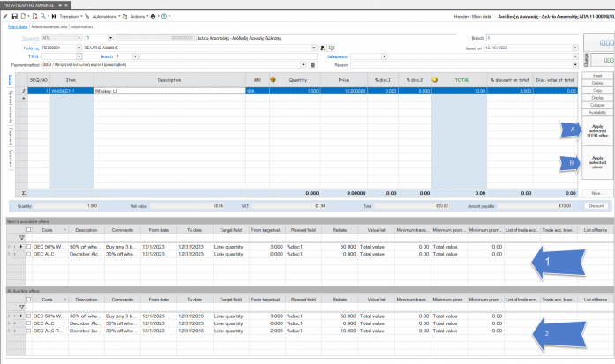Sort by Code column in Item's offers

tap(47, 230)
